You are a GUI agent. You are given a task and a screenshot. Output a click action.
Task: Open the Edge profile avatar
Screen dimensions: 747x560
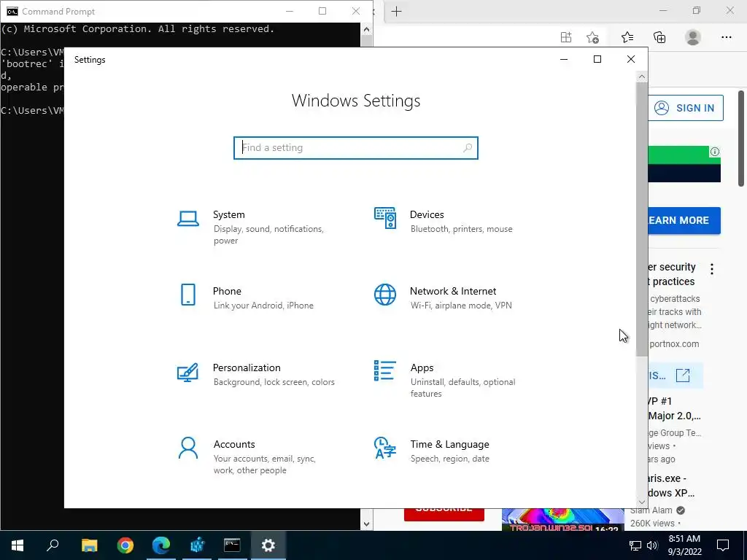(693, 37)
